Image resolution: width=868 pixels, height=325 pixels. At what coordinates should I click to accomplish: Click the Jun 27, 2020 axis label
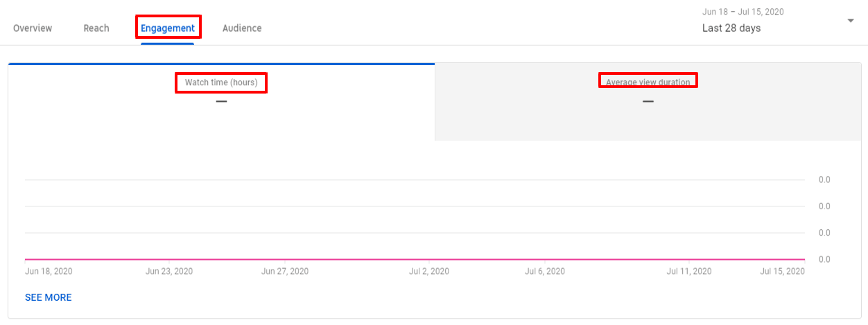pyautogui.click(x=285, y=272)
